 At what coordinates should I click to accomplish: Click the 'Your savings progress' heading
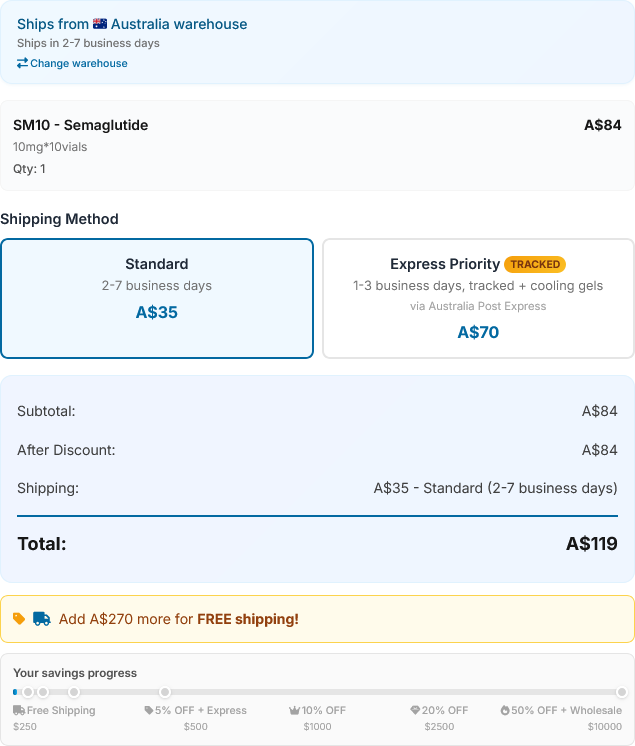tap(75, 673)
